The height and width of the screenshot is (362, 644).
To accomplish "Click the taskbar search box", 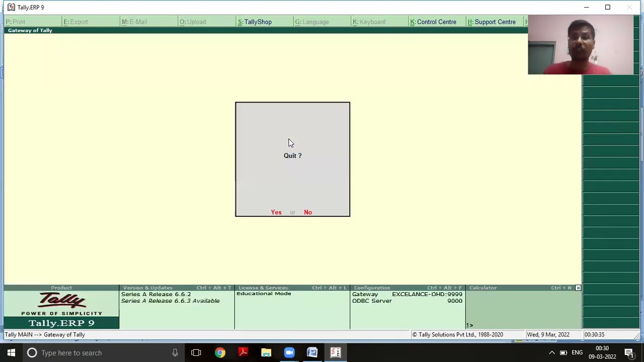I will pyautogui.click(x=103, y=352).
